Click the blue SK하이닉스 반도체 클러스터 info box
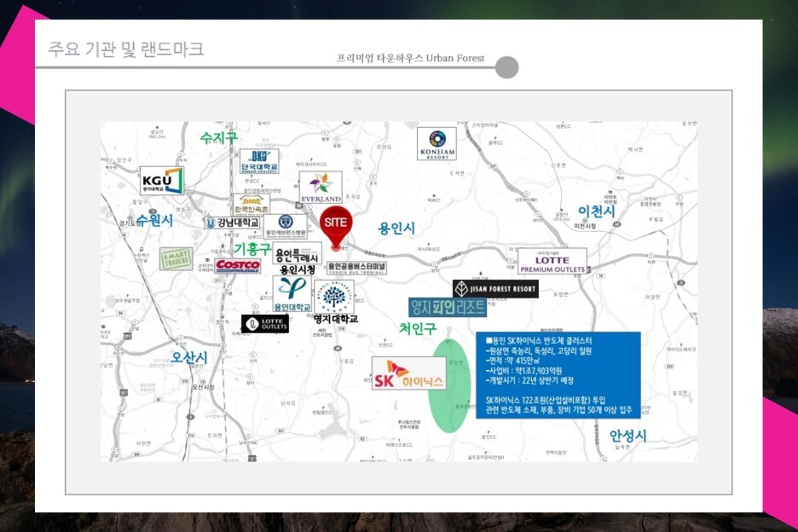 click(558, 375)
